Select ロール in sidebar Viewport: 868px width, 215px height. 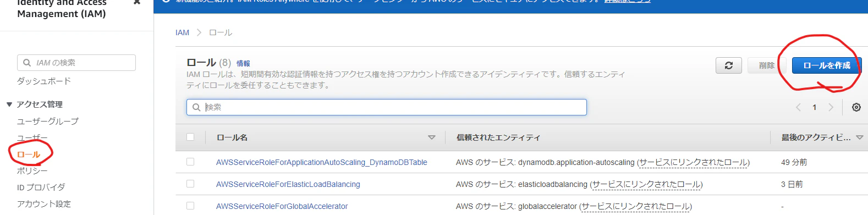(x=29, y=155)
